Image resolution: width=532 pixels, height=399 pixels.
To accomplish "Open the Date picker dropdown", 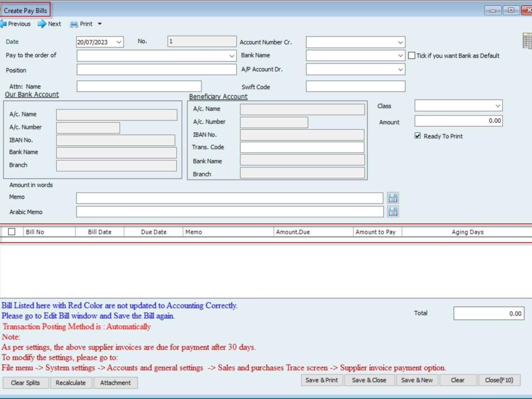I will [119, 42].
